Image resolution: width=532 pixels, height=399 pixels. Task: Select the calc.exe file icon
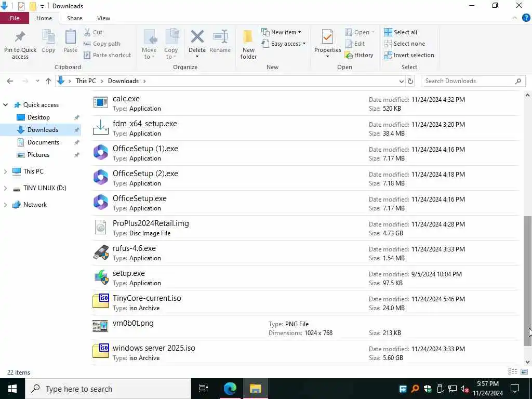coord(100,102)
